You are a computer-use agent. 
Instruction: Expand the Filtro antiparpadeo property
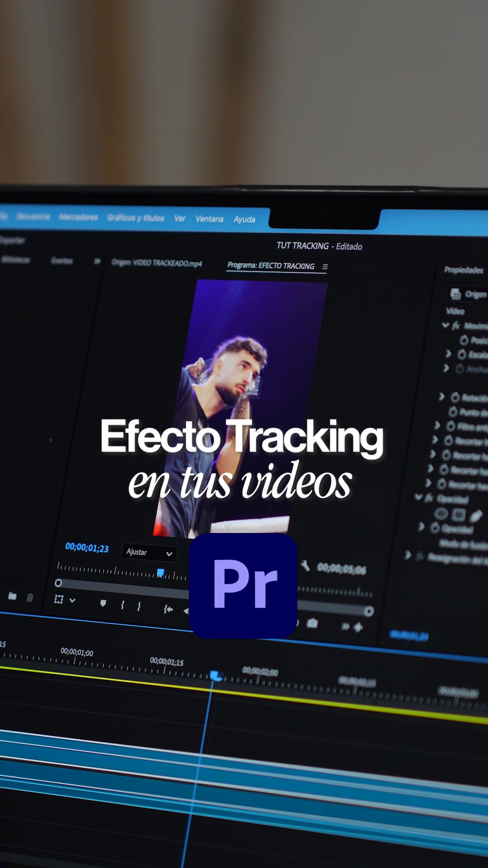point(437,425)
